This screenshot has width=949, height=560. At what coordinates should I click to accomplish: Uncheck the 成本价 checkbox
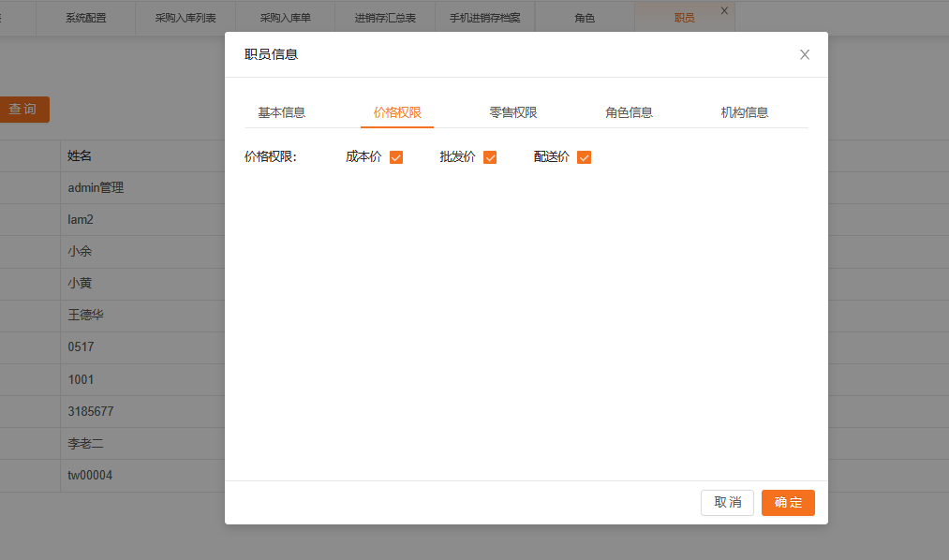tap(395, 157)
